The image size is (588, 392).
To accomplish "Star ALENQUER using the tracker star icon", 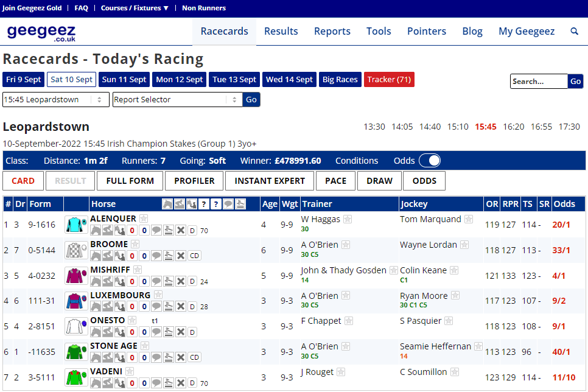I will [x=143, y=218].
